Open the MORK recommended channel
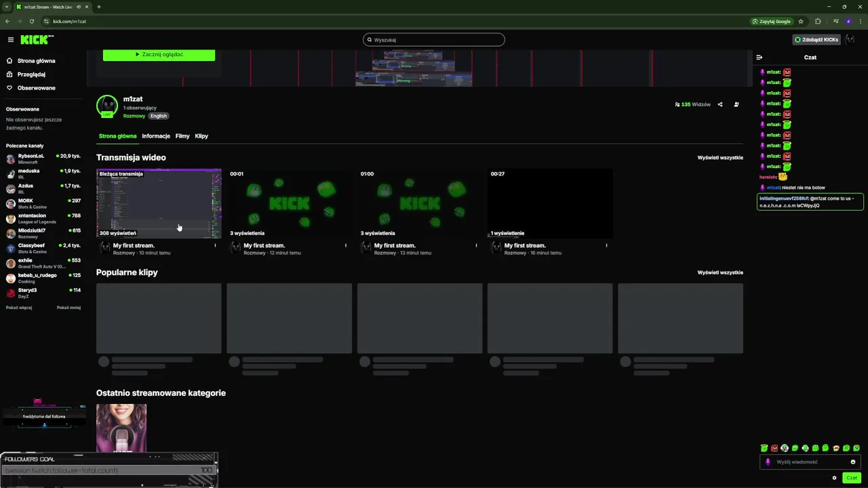 [43, 203]
